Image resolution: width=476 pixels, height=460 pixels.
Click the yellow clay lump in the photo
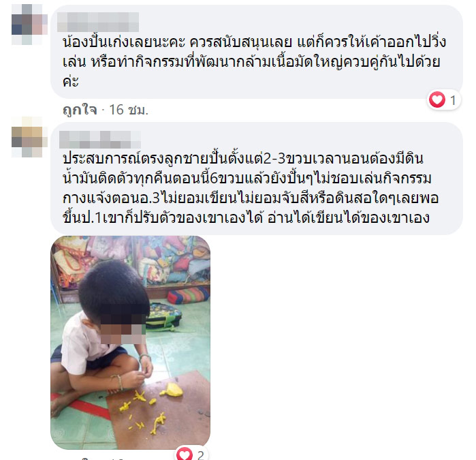[x=173, y=390]
